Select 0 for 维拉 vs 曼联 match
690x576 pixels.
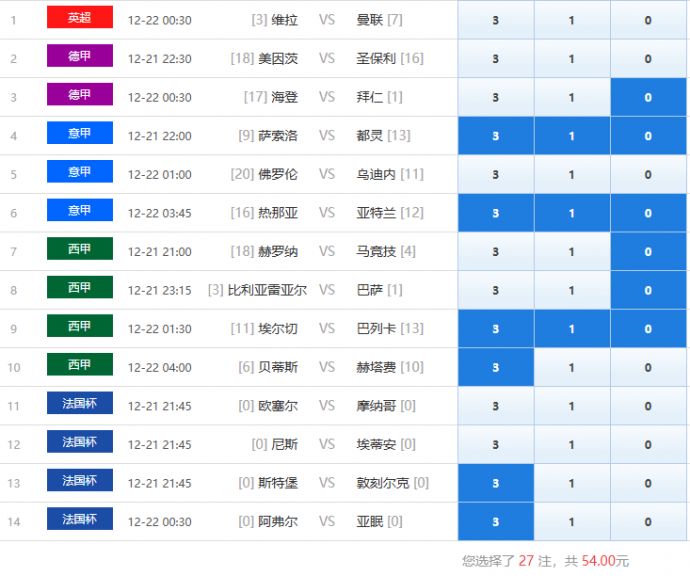648,20
